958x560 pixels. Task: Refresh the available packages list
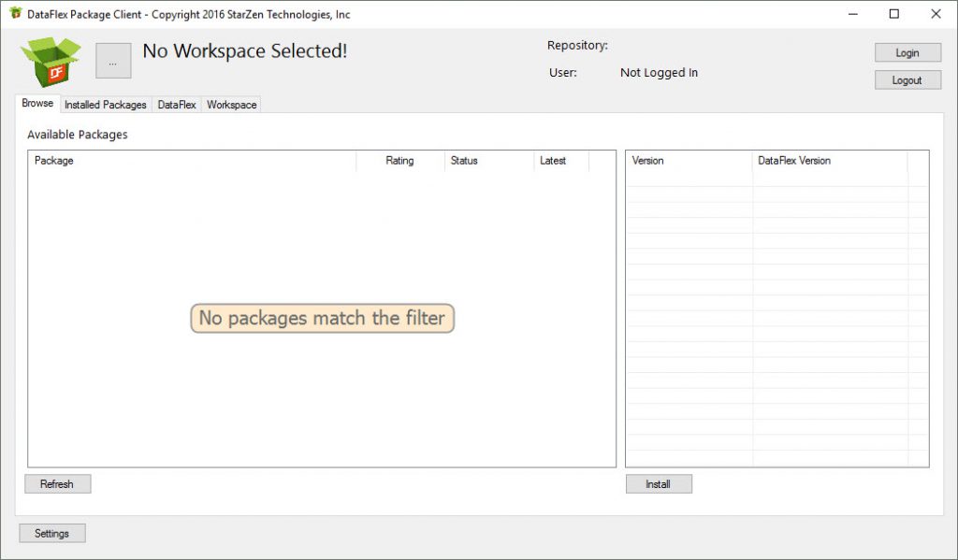click(x=57, y=483)
